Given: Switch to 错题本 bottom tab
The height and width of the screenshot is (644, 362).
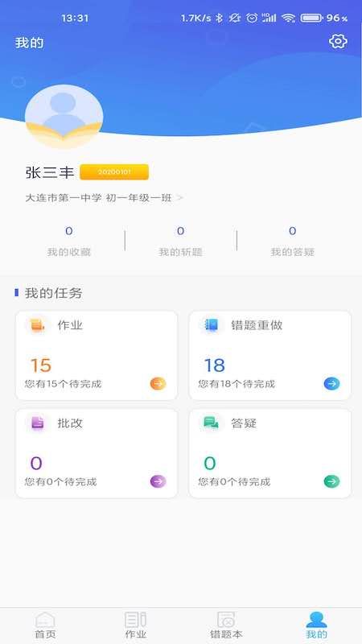Looking at the screenshot, I should pos(226,625).
